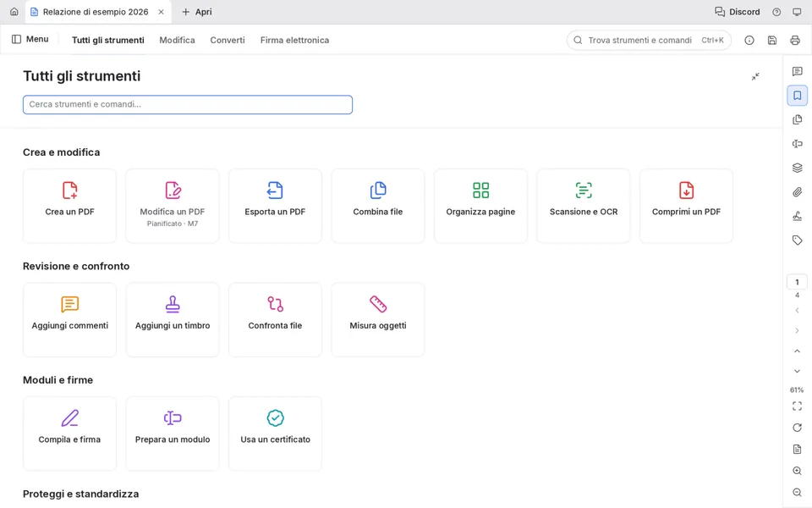This screenshot has width=812, height=508.
Task: Save the document with the floppy icon
Action: pos(772,40)
